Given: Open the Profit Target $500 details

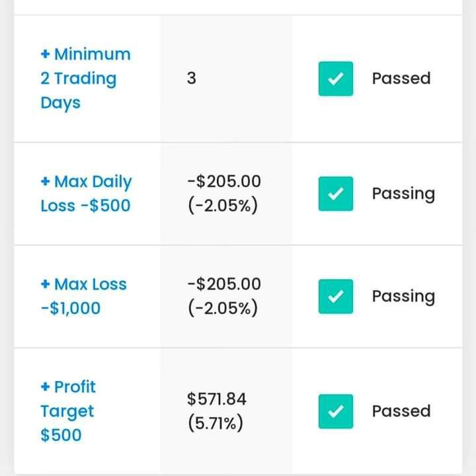Looking at the screenshot, I should click(67, 411).
